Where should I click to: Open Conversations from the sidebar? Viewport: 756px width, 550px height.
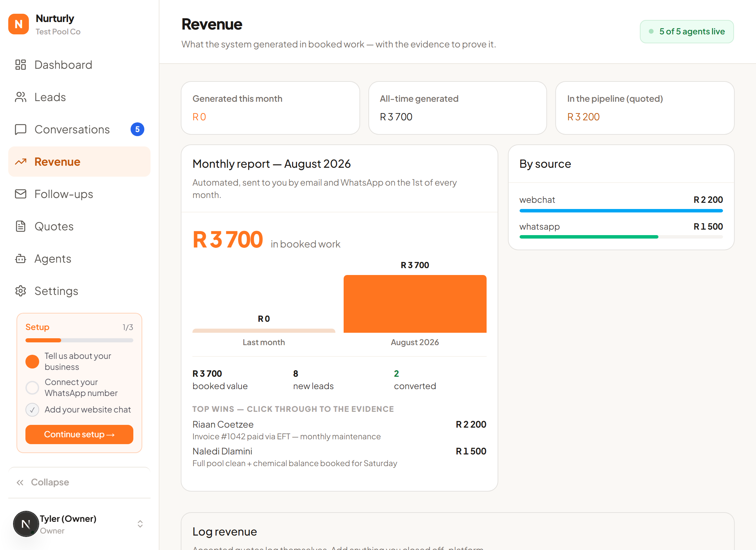coord(79,129)
